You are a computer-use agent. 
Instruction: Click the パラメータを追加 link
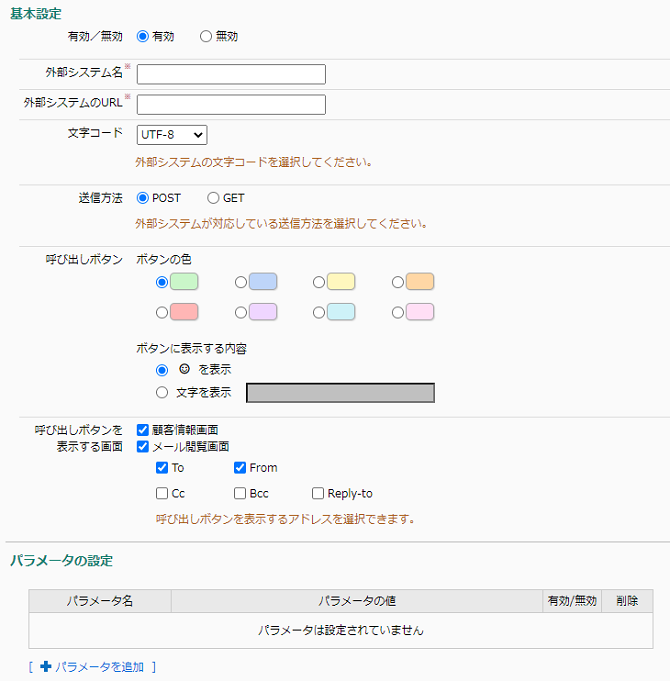coord(99,667)
